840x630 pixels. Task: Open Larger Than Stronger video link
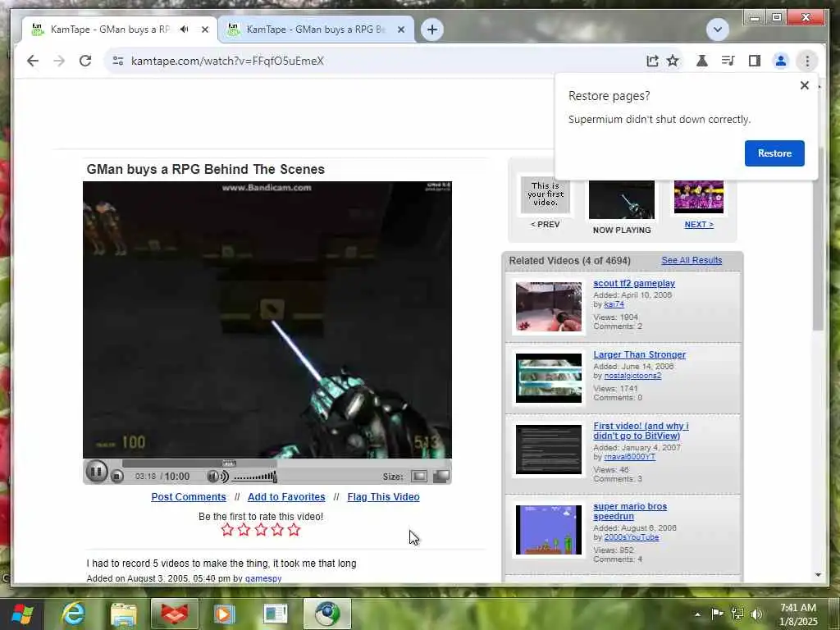[x=639, y=354]
